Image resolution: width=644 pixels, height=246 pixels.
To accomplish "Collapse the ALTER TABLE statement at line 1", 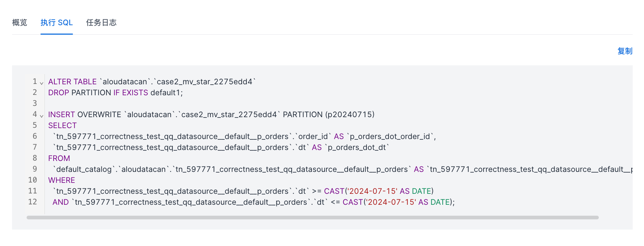I will [x=42, y=83].
